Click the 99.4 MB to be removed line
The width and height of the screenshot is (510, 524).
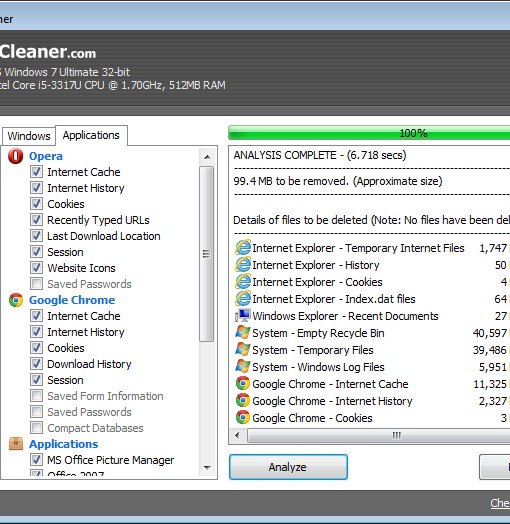pyautogui.click(x=338, y=181)
